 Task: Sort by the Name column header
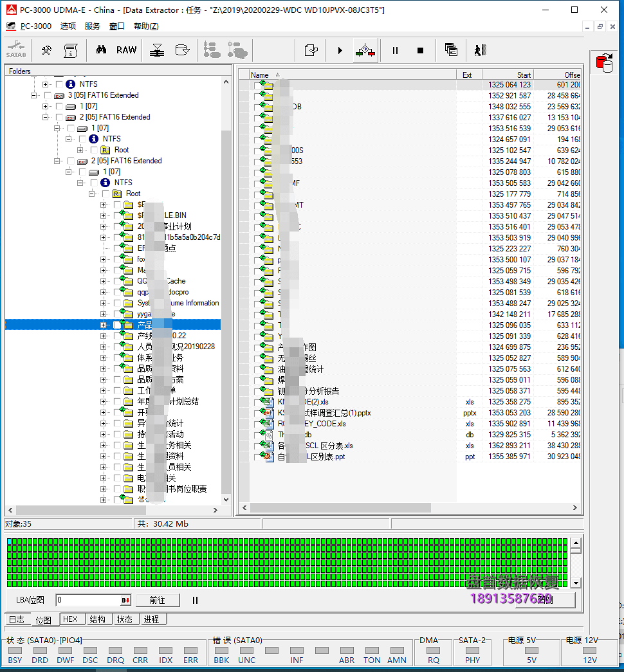pyautogui.click(x=353, y=75)
